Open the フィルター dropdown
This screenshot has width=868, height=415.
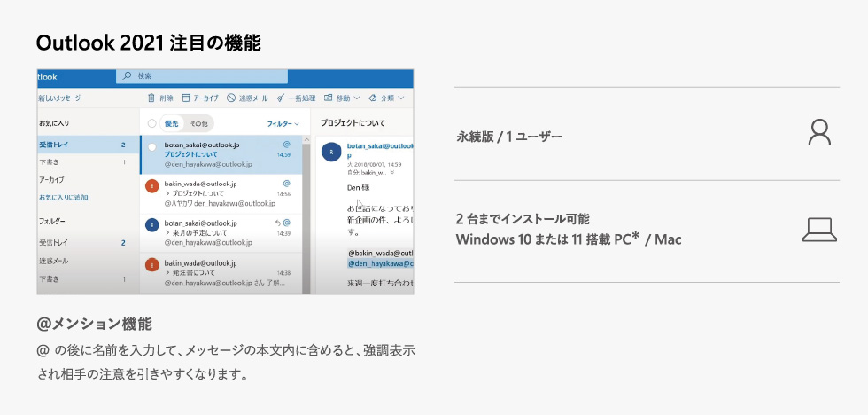283,124
